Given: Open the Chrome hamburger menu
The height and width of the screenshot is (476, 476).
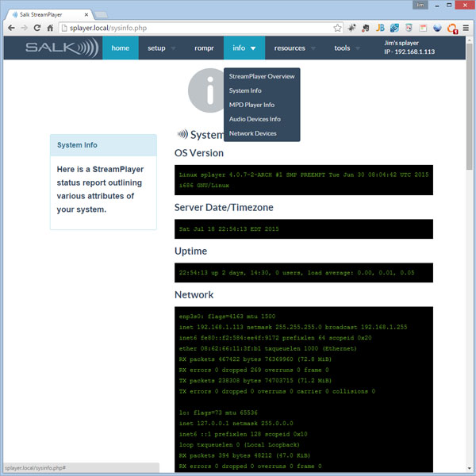Looking at the screenshot, I should (466, 27).
